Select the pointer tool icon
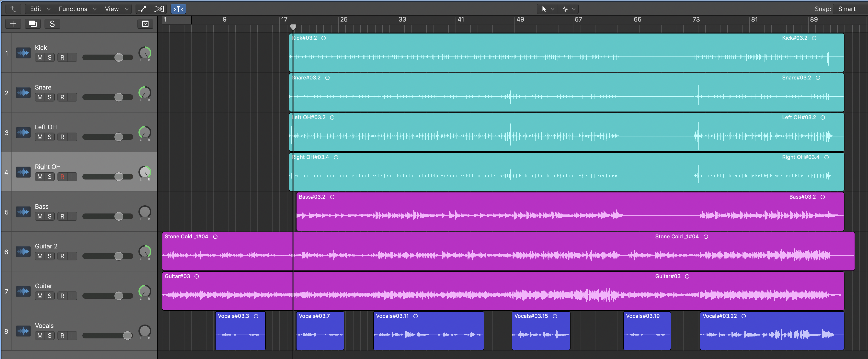Viewport: 868px width, 359px height. click(544, 9)
